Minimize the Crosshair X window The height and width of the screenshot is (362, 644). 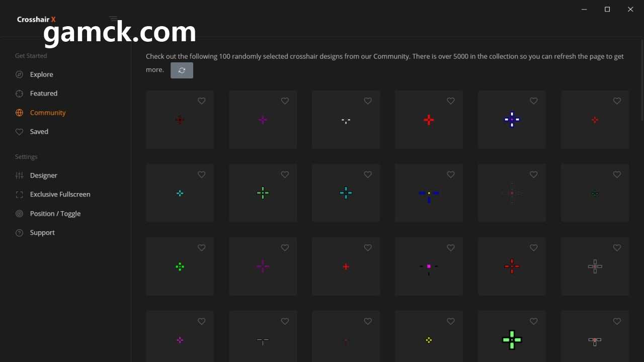point(584,9)
